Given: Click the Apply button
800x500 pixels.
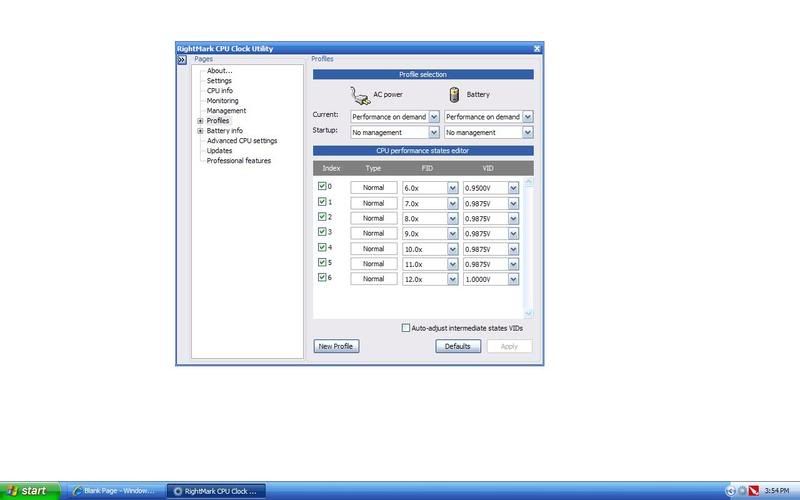Looking at the screenshot, I should coord(509,346).
